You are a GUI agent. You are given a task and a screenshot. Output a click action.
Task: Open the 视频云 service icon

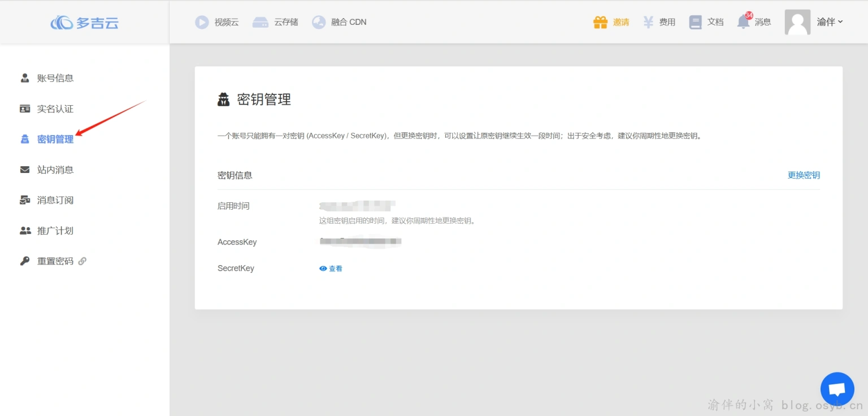point(202,22)
